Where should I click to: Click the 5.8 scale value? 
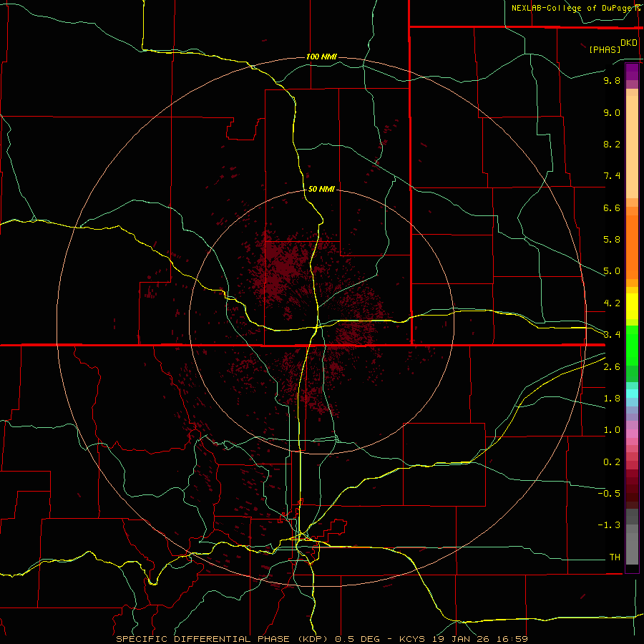[612, 240]
